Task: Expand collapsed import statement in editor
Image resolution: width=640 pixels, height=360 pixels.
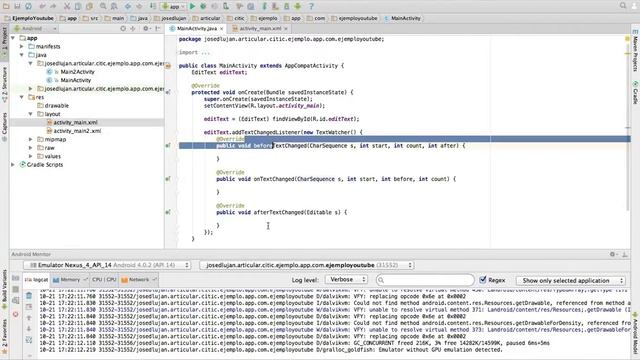Action: (195, 52)
